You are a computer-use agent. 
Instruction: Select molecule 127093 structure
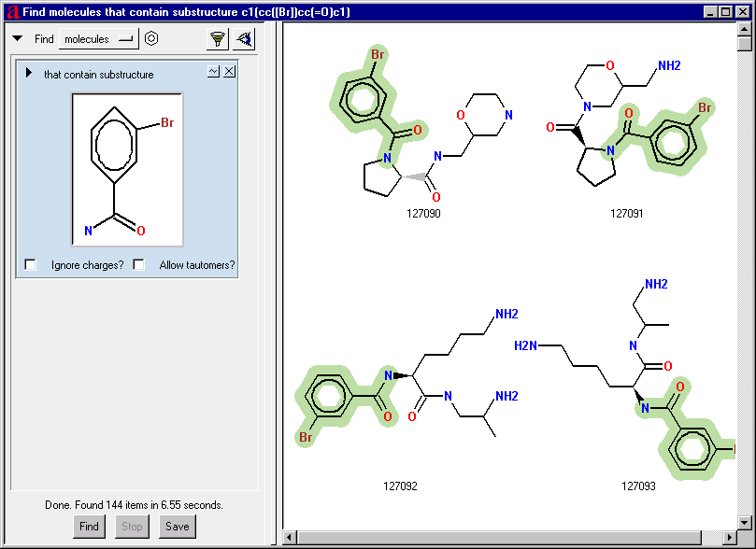point(625,378)
